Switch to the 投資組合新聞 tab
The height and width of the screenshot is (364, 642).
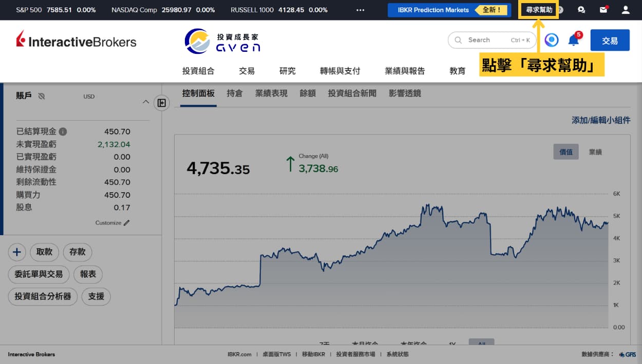(x=352, y=93)
